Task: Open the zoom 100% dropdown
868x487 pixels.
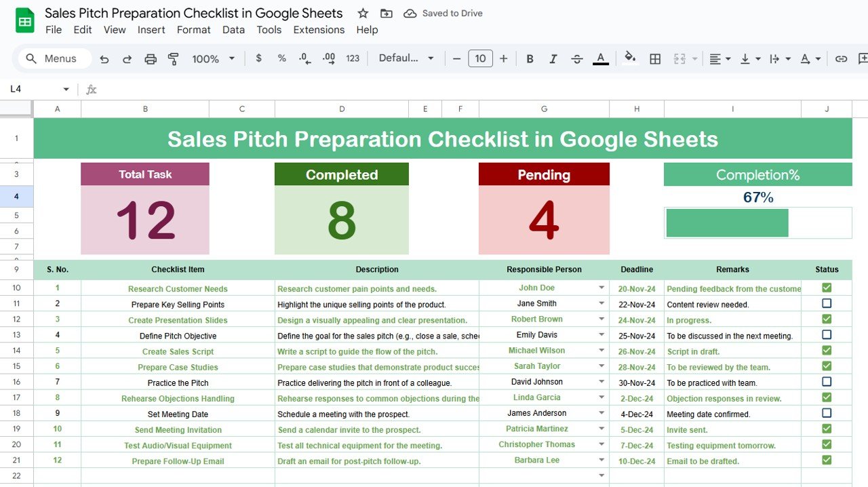Action: 213,59
